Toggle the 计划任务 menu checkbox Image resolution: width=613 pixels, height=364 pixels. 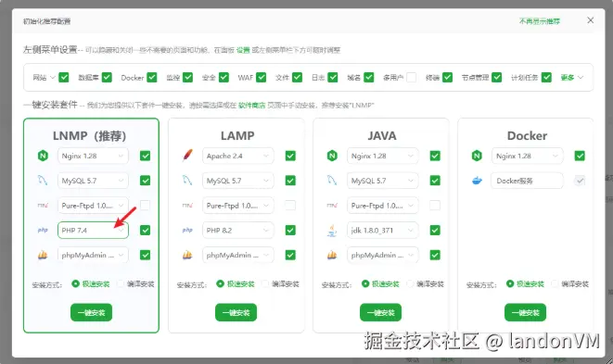coord(546,77)
